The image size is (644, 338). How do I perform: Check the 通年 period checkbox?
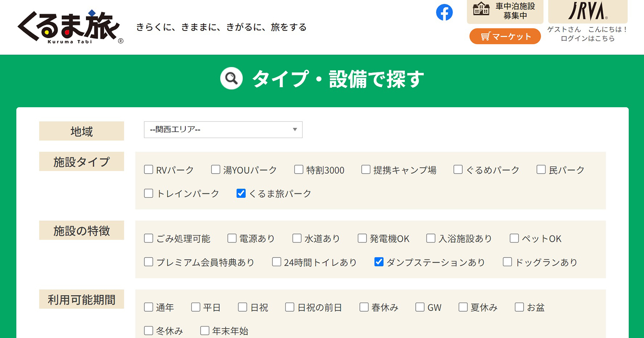tap(149, 307)
